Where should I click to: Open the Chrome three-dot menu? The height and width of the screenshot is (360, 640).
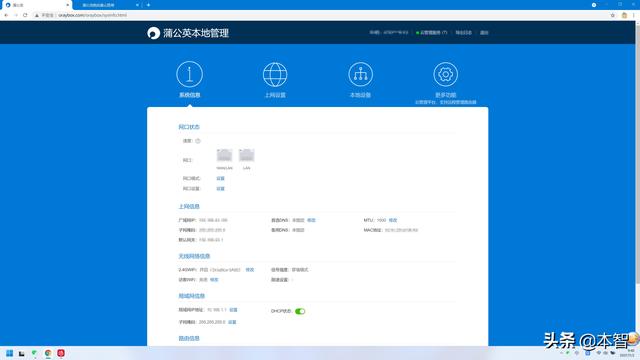pos(634,15)
